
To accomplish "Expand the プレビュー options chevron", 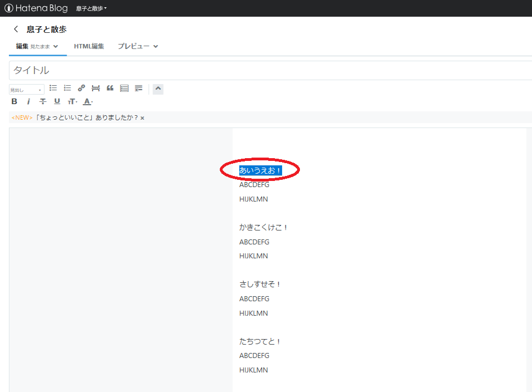I will 156,47.
